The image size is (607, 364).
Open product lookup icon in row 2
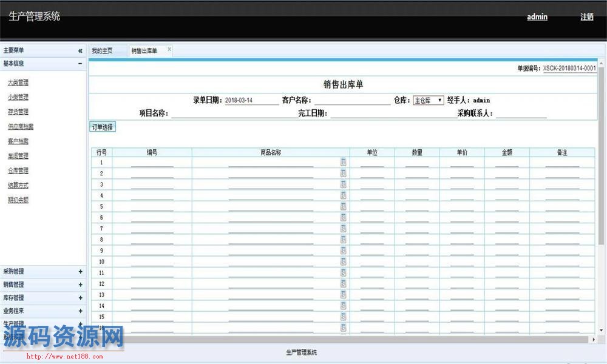click(343, 174)
